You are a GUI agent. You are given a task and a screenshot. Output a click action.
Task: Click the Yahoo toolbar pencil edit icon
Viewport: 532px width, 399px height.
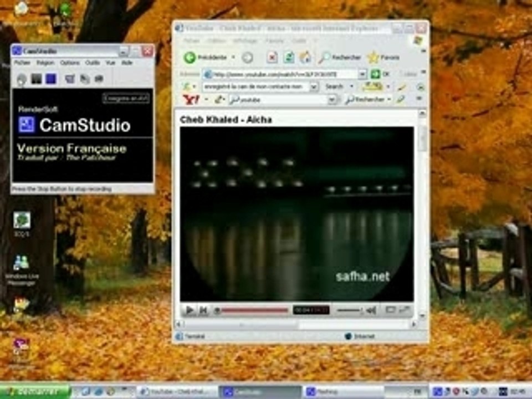(x=218, y=99)
